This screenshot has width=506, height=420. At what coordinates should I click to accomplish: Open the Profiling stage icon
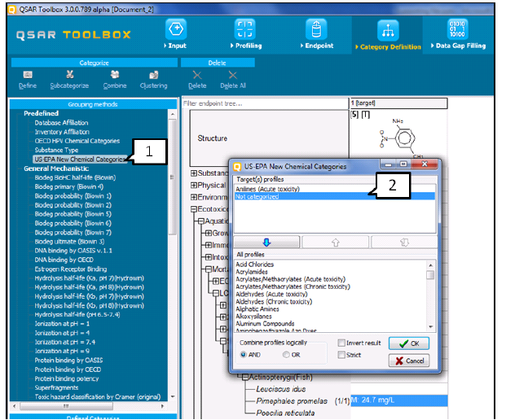click(x=245, y=29)
